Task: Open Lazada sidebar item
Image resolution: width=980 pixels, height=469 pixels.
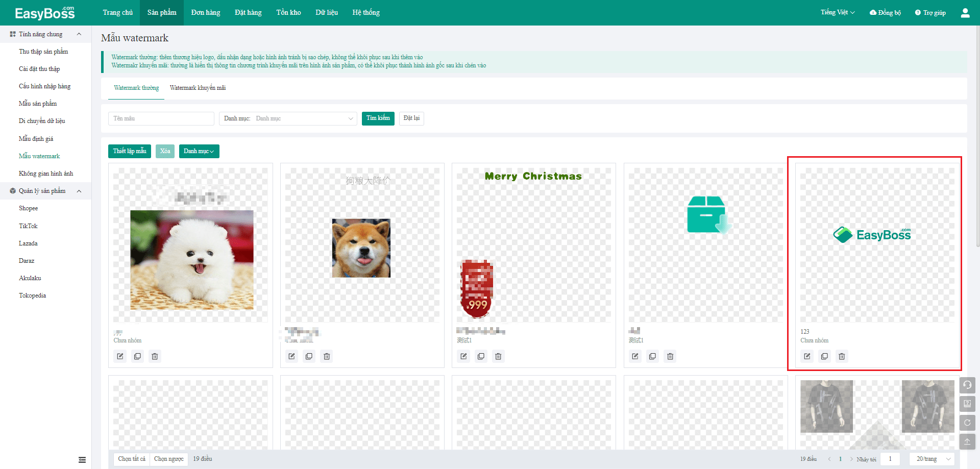Action: click(x=29, y=243)
